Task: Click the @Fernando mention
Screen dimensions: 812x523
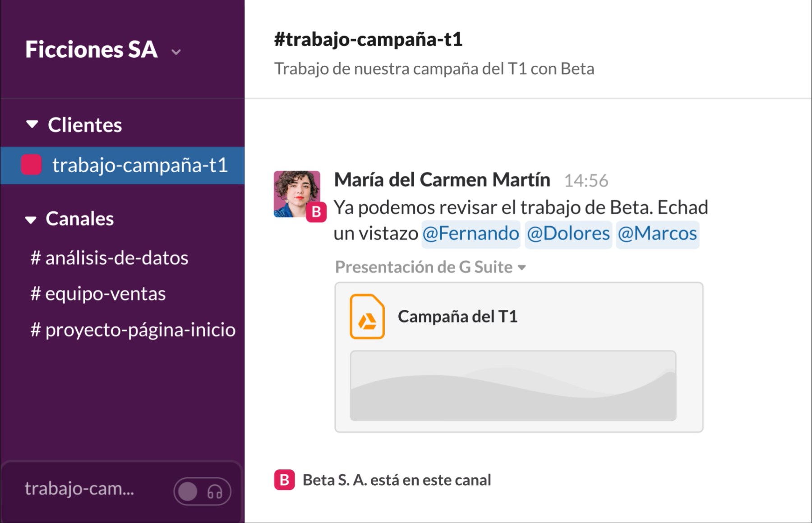Action: pos(471,234)
